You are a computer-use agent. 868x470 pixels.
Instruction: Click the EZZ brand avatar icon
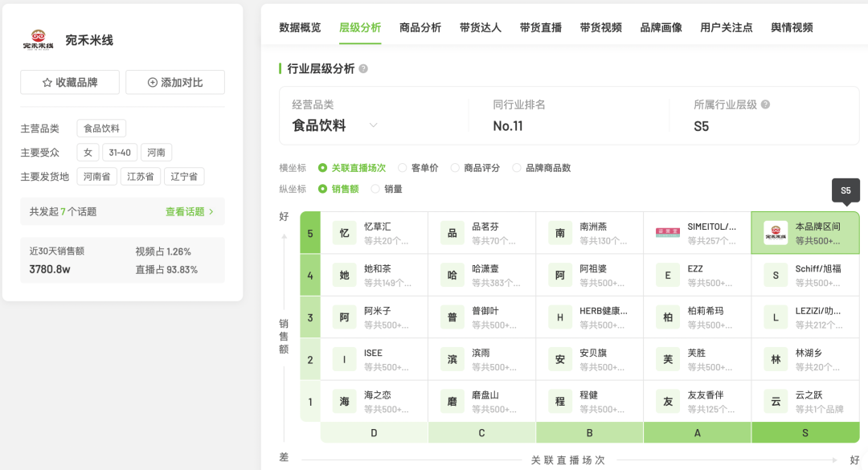coord(668,275)
